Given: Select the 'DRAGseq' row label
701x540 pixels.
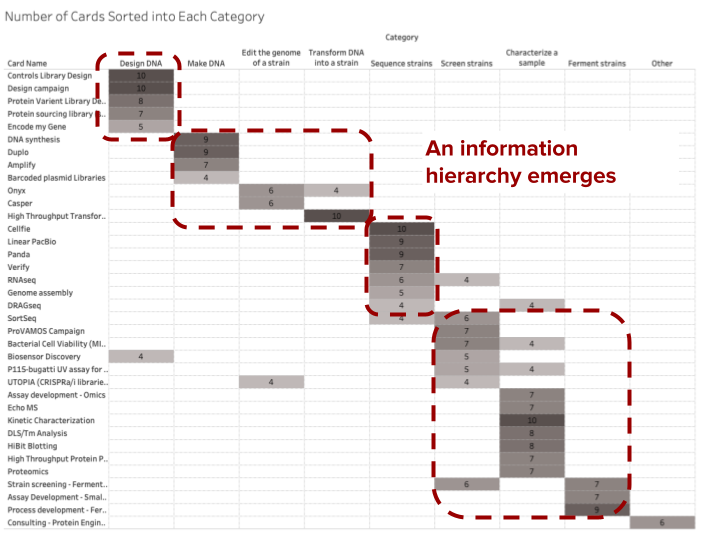Looking at the screenshot, I should pyautogui.click(x=24, y=305).
